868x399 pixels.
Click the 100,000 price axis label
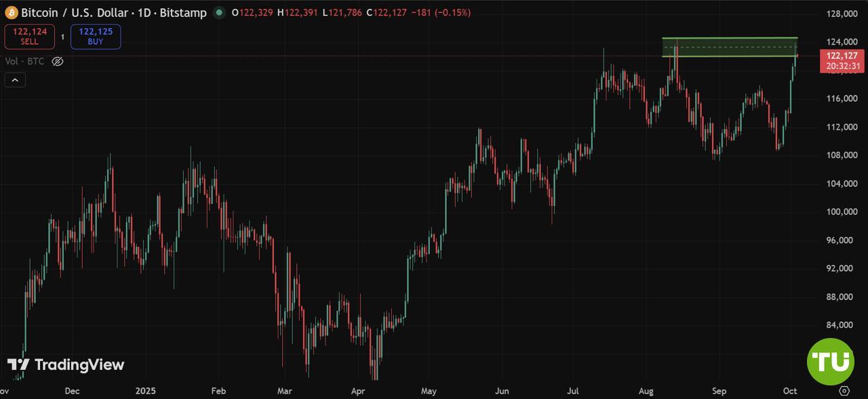(842, 212)
